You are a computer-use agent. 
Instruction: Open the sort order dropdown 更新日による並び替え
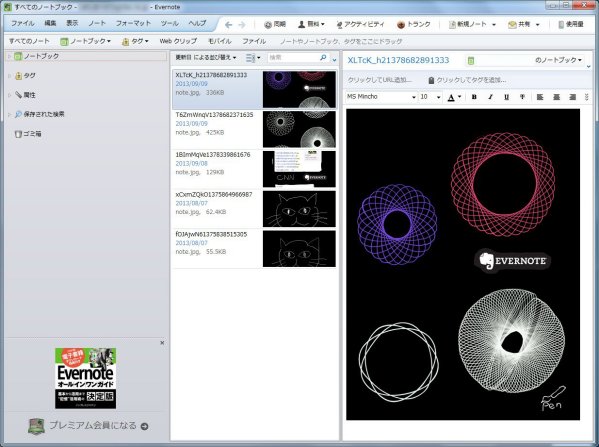pyautogui.click(x=206, y=58)
